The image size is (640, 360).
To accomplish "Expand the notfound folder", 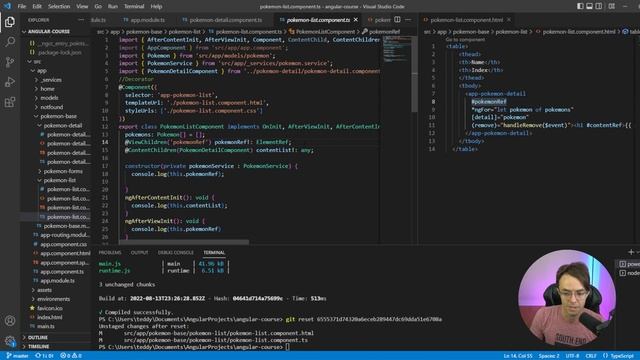I will tap(51, 107).
